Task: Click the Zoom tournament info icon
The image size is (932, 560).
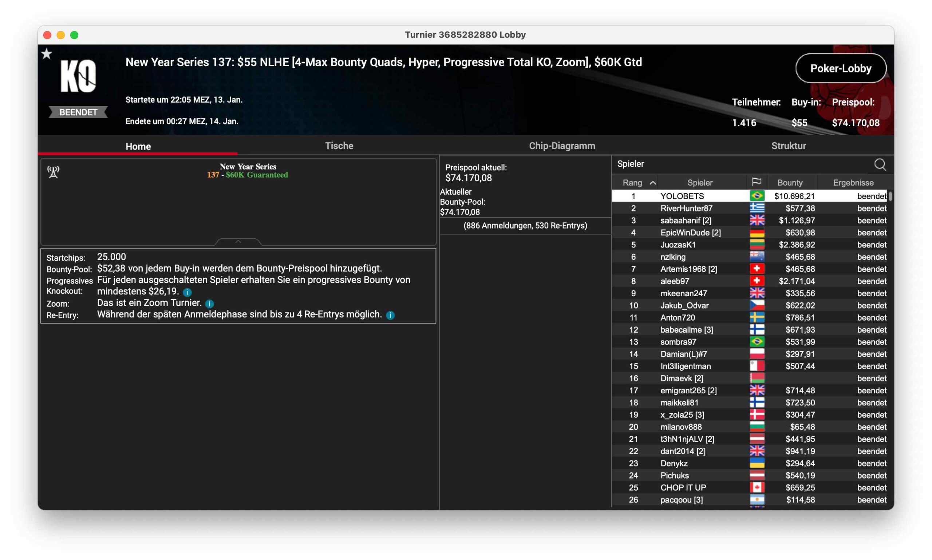Action: point(209,303)
